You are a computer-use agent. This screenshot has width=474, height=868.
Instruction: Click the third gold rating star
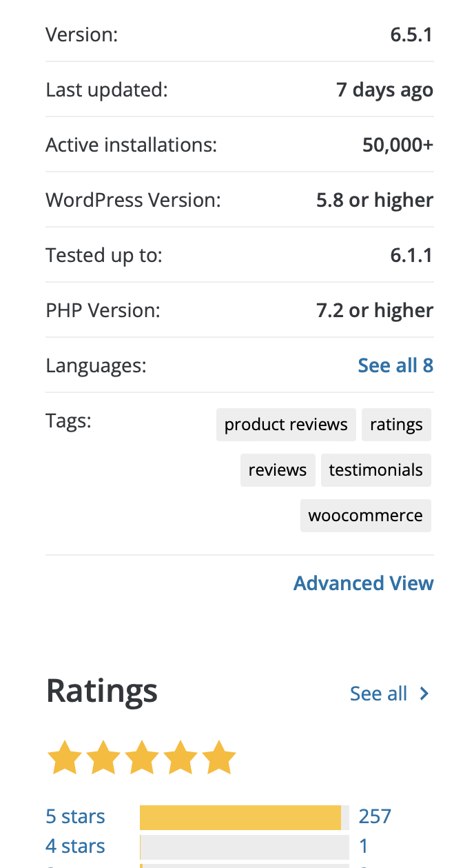(142, 758)
